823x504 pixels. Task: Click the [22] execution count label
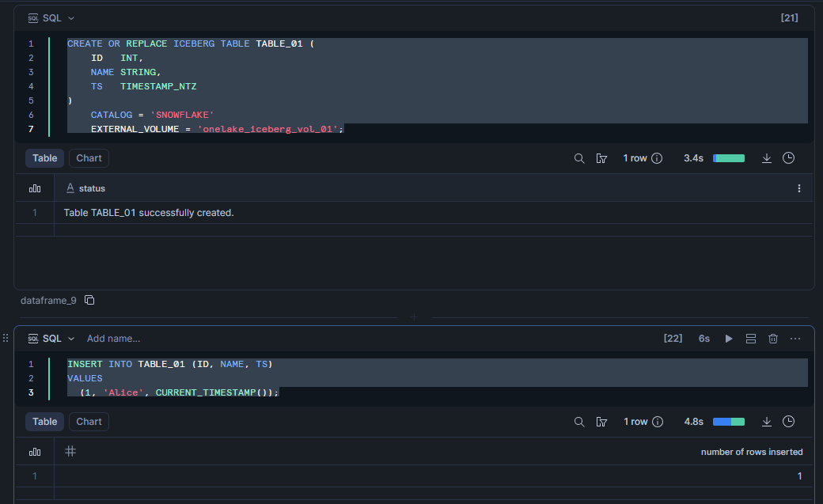click(x=673, y=339)
